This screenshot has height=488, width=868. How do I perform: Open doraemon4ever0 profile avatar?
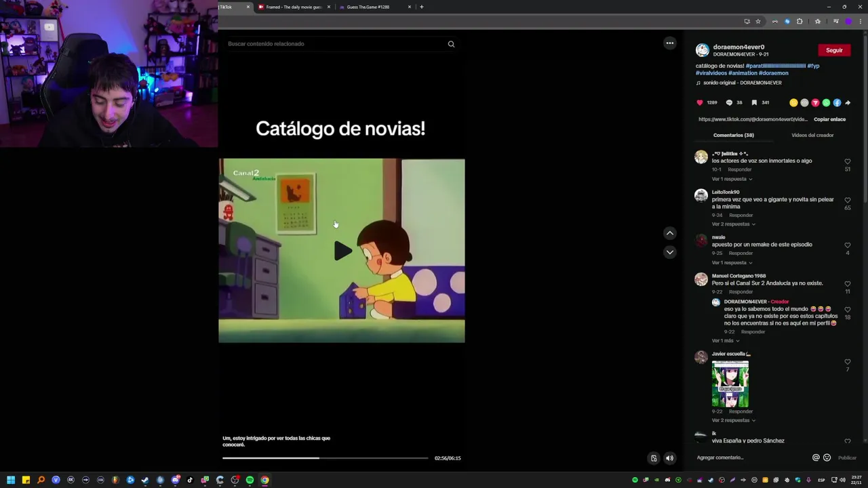click(x=703, y=50)
